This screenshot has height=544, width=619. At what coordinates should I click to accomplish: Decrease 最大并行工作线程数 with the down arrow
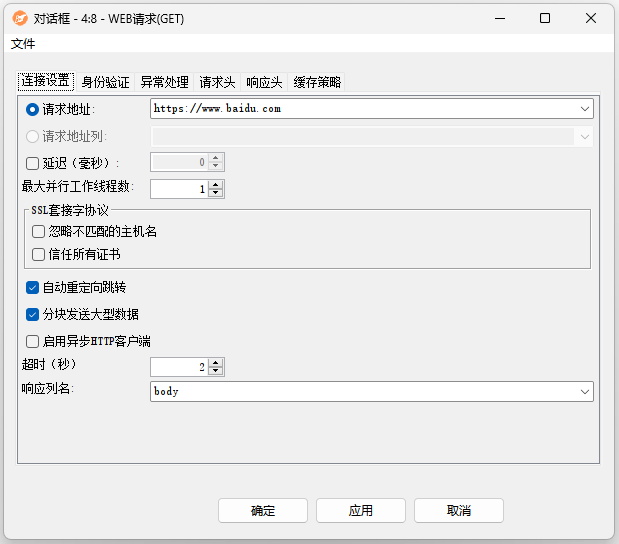(x=217, y=193)
